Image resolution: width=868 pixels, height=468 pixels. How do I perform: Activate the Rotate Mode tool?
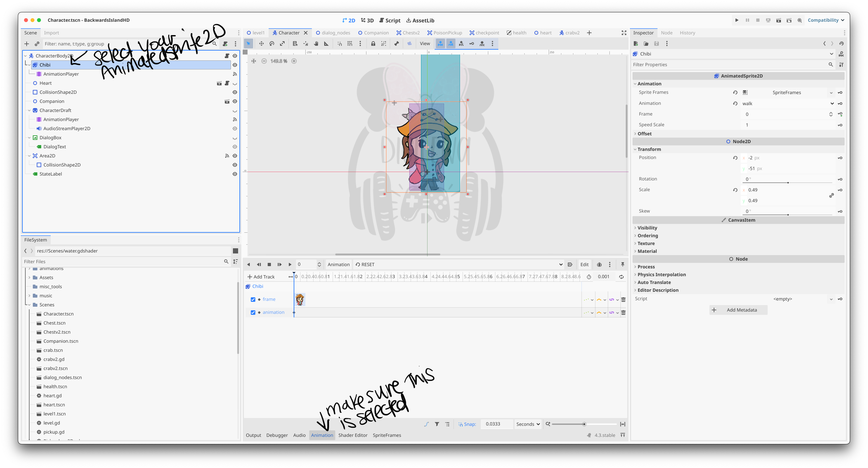(x=272, y=43)
